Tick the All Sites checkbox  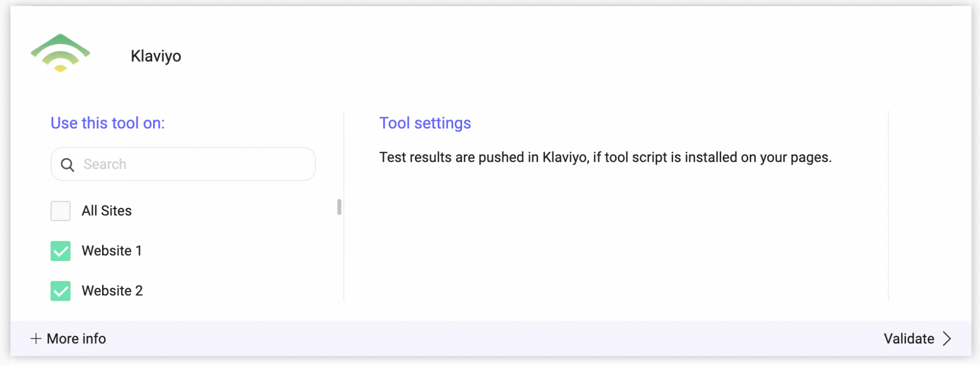point(60,211)
